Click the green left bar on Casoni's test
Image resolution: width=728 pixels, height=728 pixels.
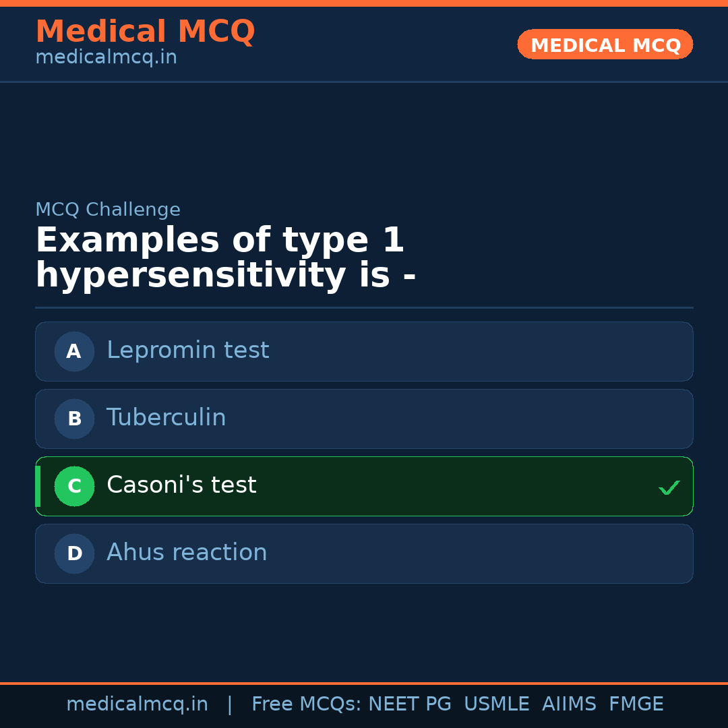37,486
